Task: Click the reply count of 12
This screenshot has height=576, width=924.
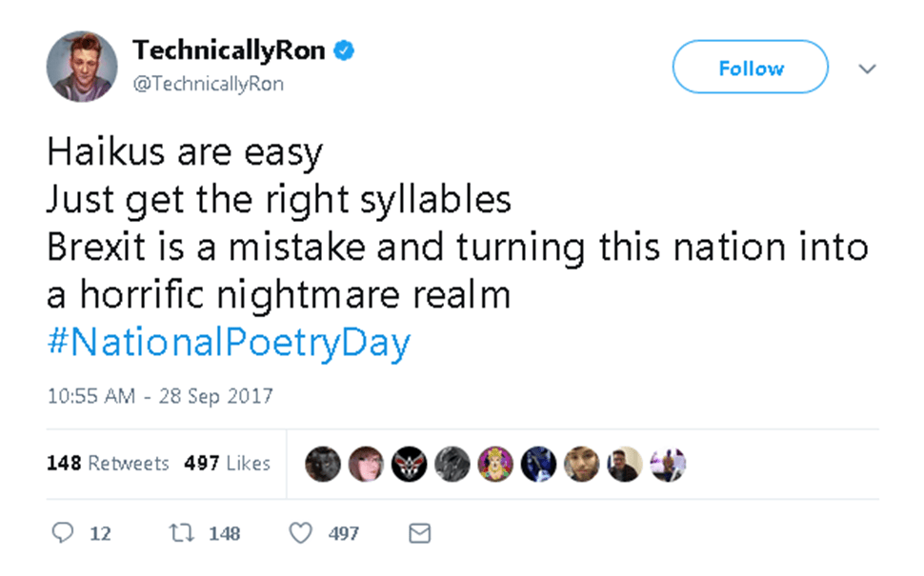Action: point(100,533)
